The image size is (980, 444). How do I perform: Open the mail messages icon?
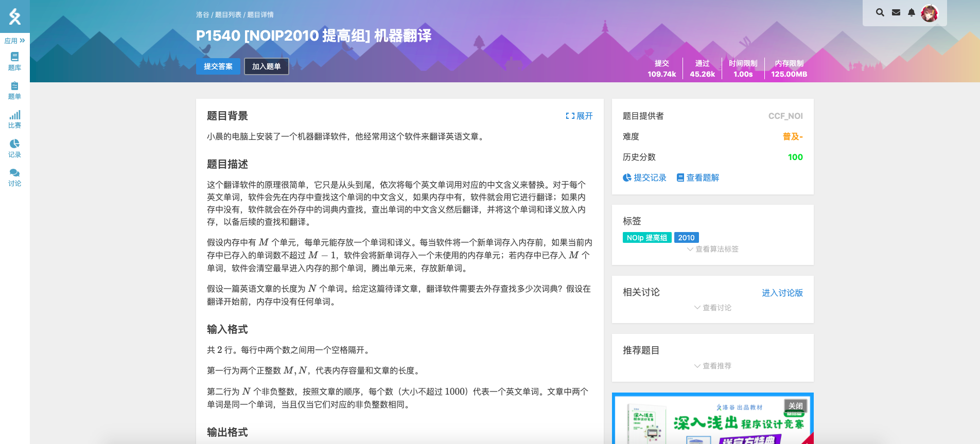click(x=896, y=12)
